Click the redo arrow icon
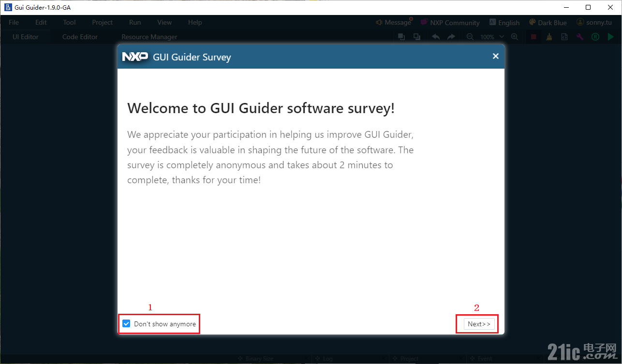The width and height of the screenshot is (622, 364). [451, 37]
